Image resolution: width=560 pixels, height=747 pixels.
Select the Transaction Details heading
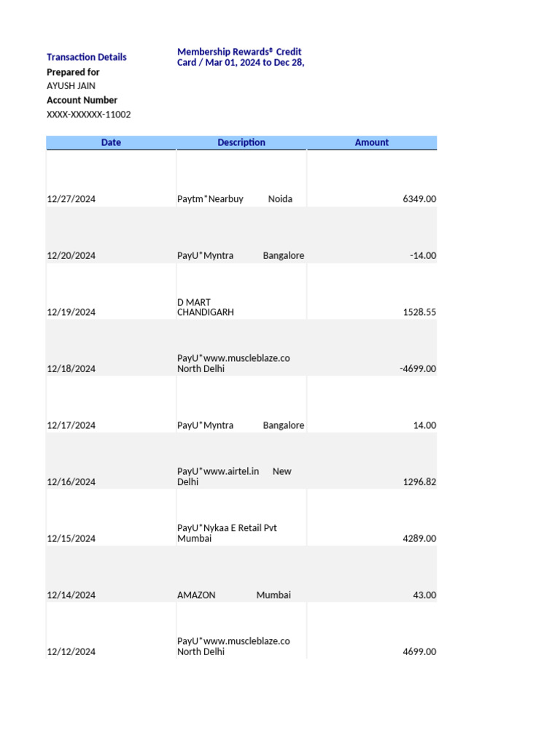tap(86, 57)
